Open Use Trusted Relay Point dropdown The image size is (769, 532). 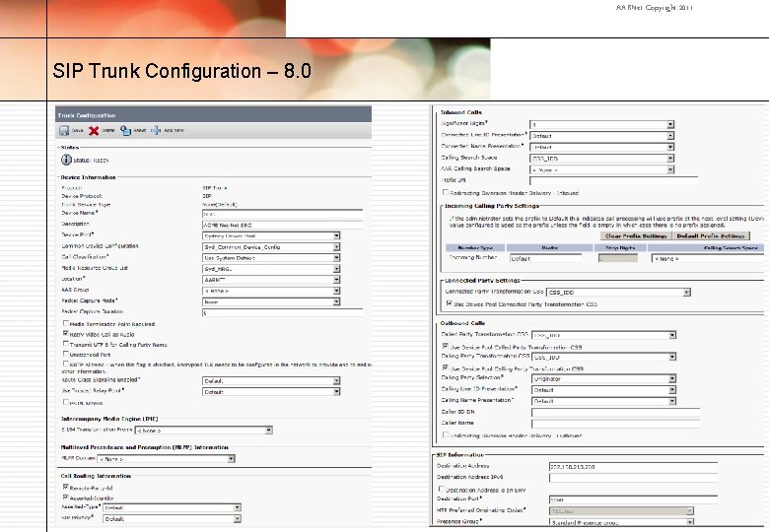[271, 392]
